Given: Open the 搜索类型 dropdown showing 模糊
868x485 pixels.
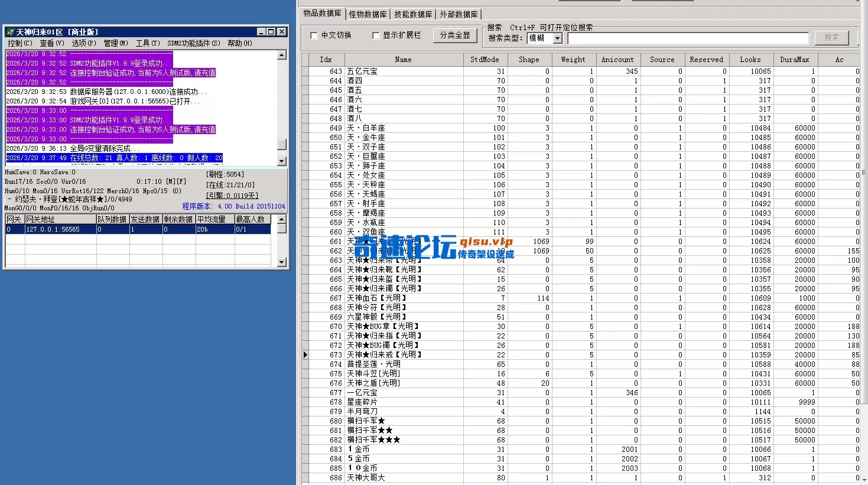Looking at the screenshot, I should (x=557, y=38).
